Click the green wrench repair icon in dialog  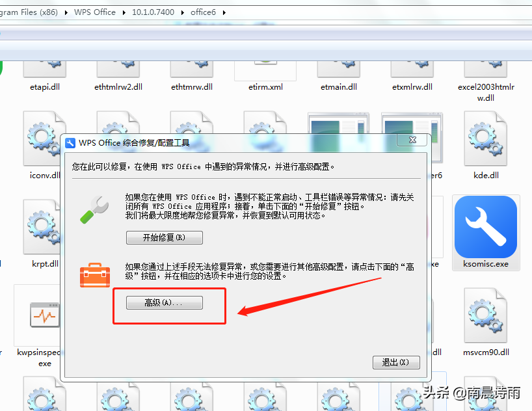coord(94,210)
